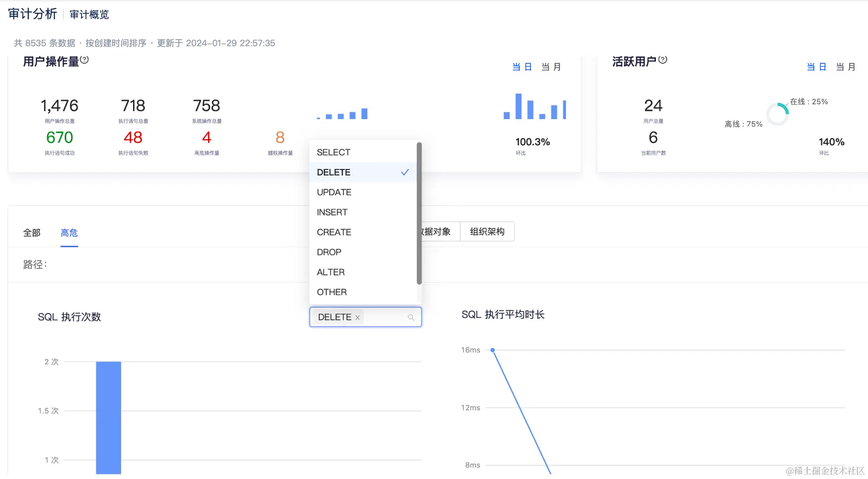Click the 16ms data point on line chart
The image size is (868, 479).
[493, 350]
